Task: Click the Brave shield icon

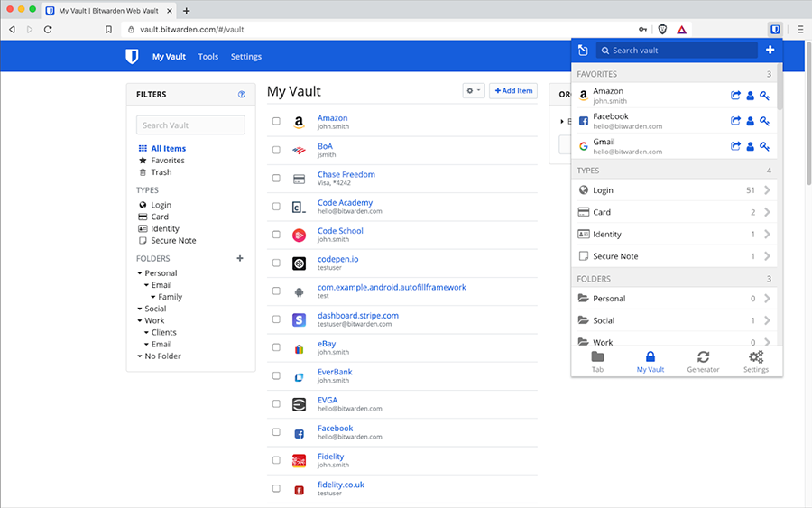Action: [x=662, y=30]
